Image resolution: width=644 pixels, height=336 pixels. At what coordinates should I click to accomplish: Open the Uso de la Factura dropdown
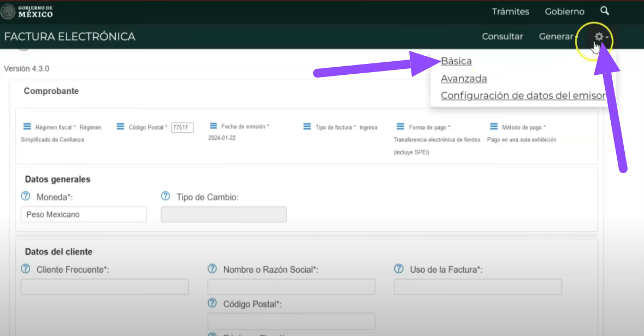click(477, 287)
